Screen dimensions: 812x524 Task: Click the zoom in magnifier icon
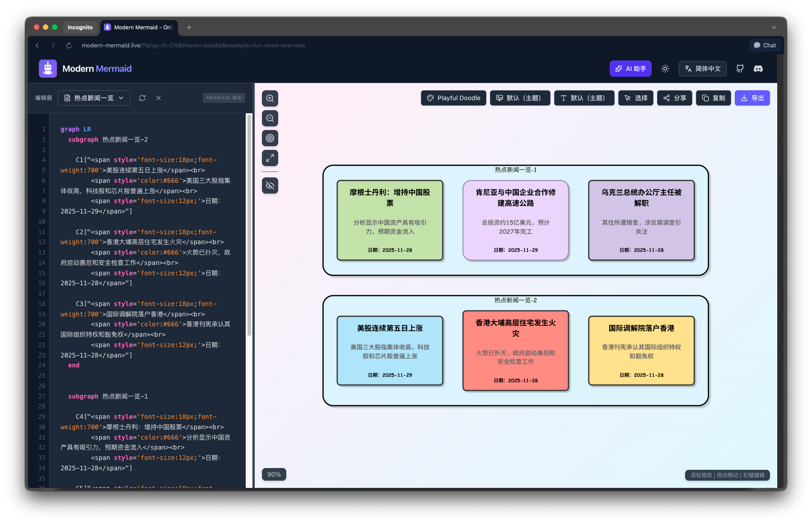pos(270,98)
